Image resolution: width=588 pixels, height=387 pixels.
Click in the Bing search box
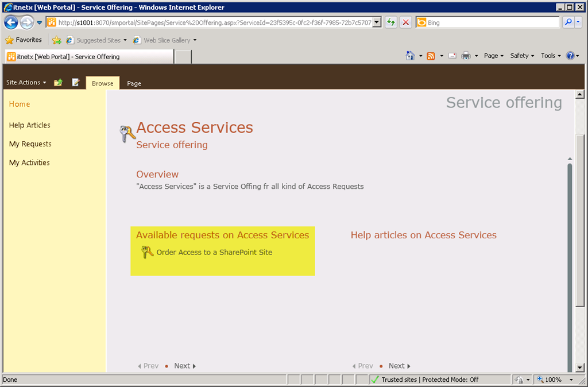point(492,22)
